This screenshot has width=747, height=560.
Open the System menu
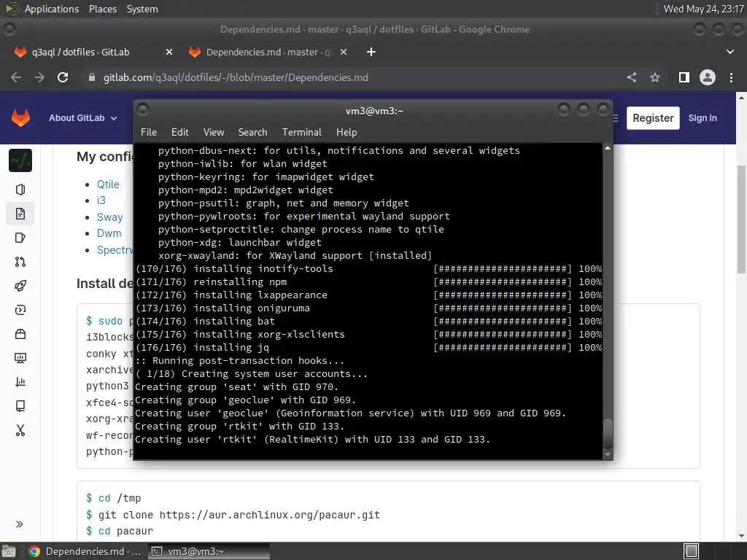[142, 9]
